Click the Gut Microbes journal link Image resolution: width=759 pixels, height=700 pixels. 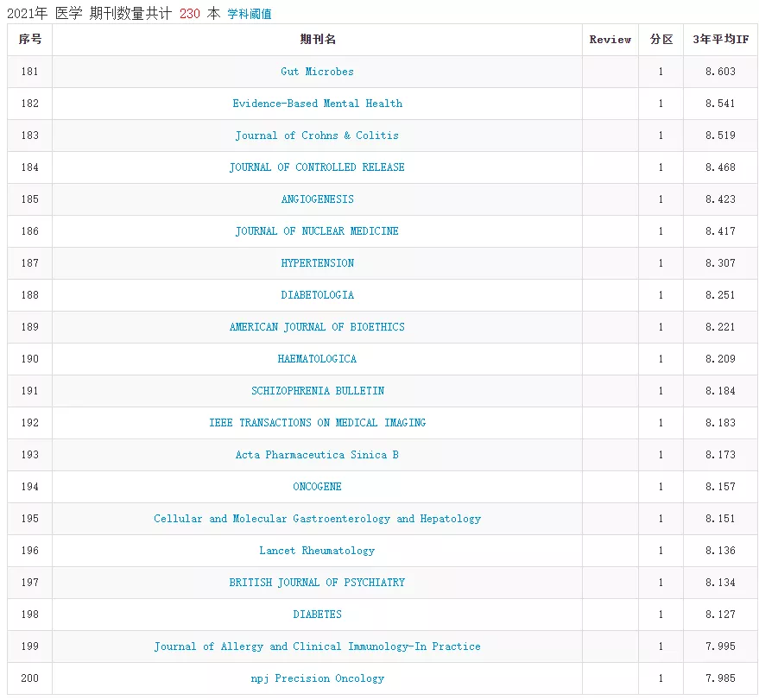317,72
